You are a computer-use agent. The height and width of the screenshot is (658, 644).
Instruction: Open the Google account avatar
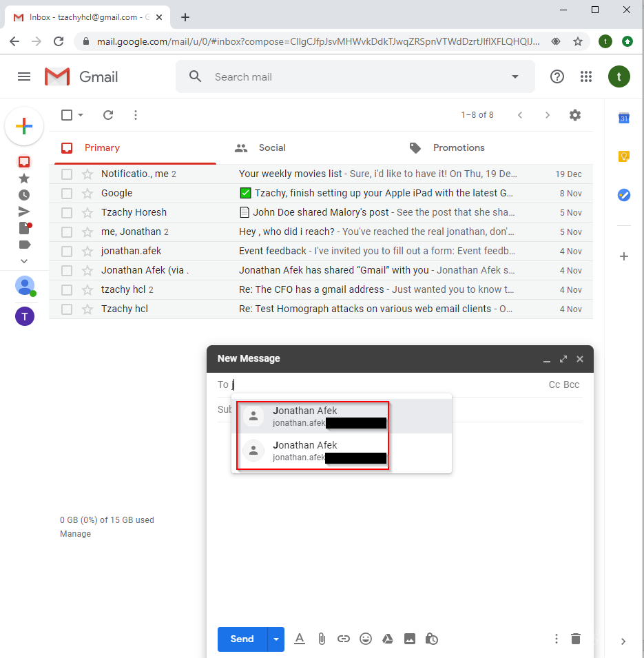(x=619, y=76)
